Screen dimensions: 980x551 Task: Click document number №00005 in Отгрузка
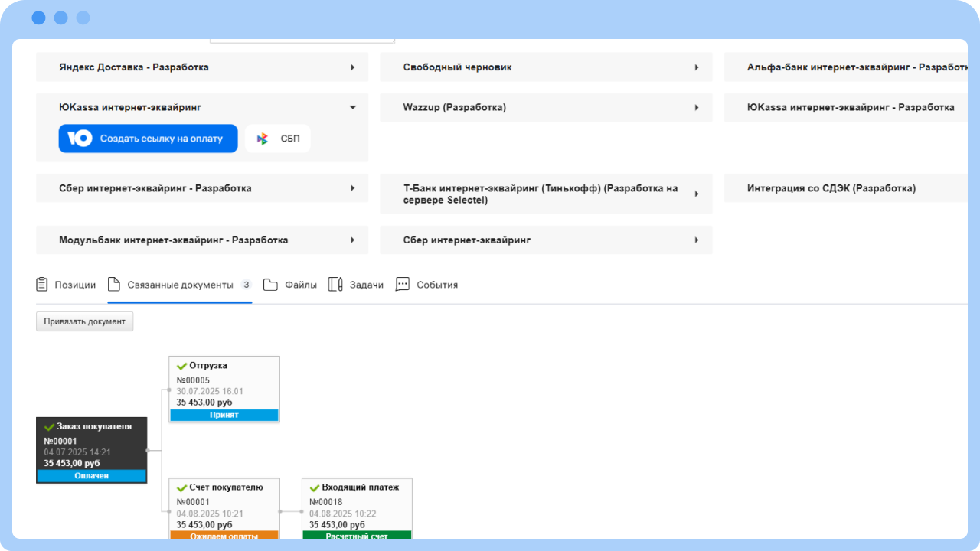pyautogui.click(x=193, y=380)
